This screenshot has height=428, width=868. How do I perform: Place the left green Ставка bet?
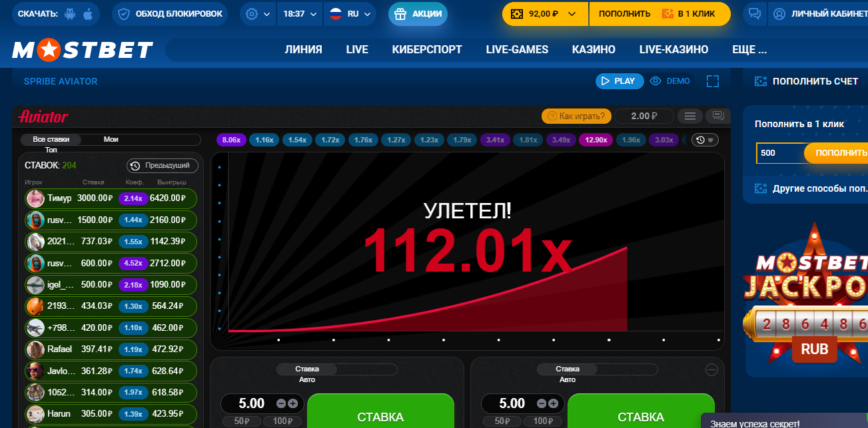[380, 411]
